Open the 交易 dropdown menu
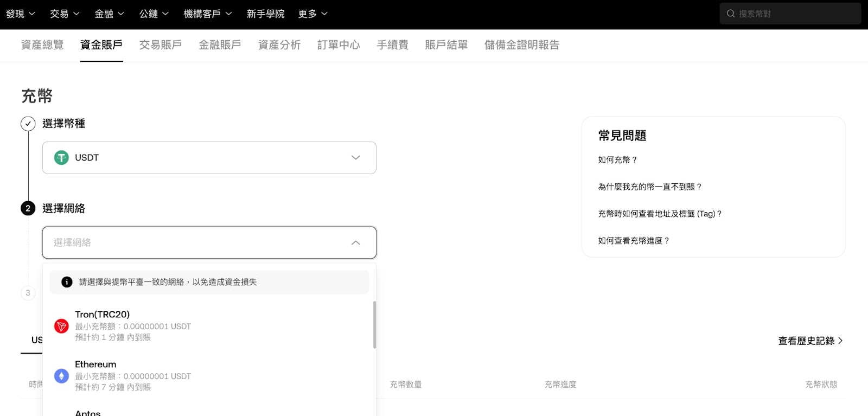Viewport: 868px width, 416px height. [x=65, y=14]
